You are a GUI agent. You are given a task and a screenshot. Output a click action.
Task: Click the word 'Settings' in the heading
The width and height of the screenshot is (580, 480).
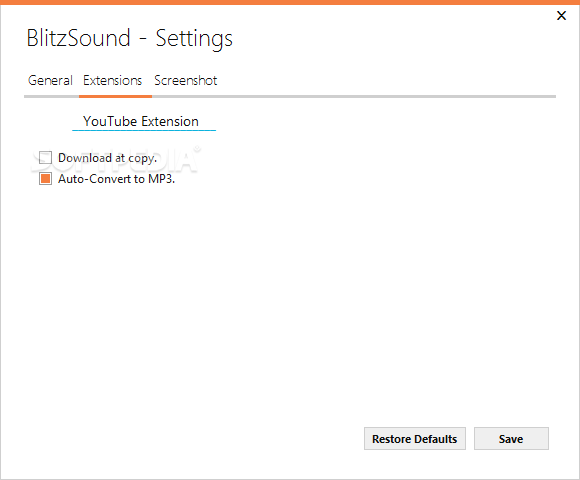tap(194, 38)
